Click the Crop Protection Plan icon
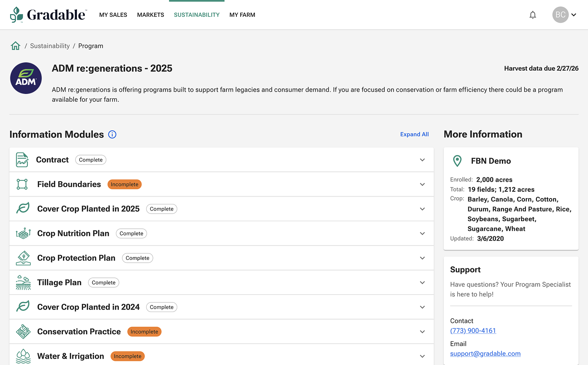This screenshot has width=588, height=365. [x=23, y=258]
